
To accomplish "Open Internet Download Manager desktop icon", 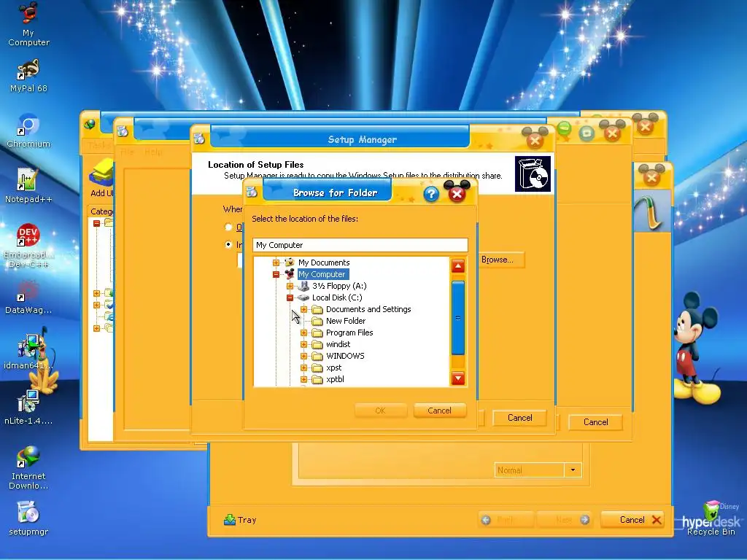I will [28, 467].
